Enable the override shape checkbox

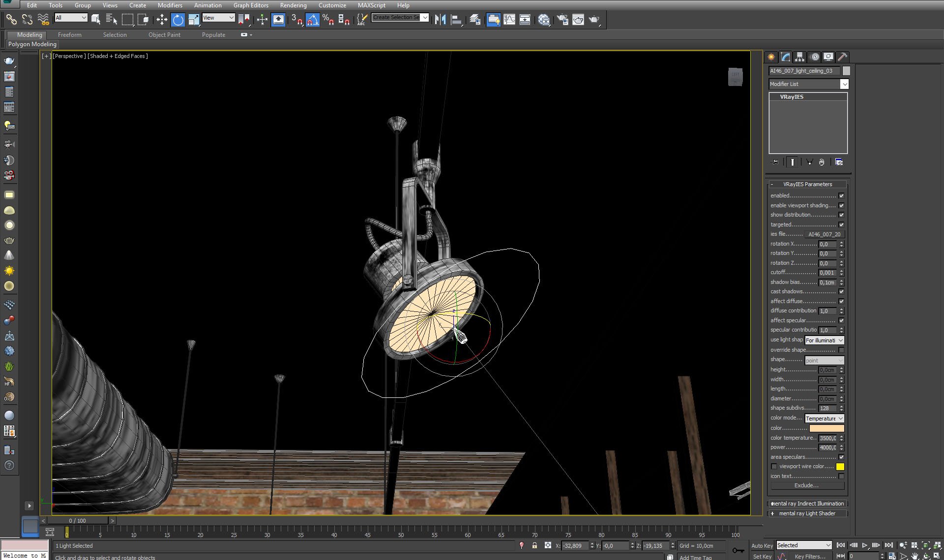pyautogui.click(x=841, y=350)
